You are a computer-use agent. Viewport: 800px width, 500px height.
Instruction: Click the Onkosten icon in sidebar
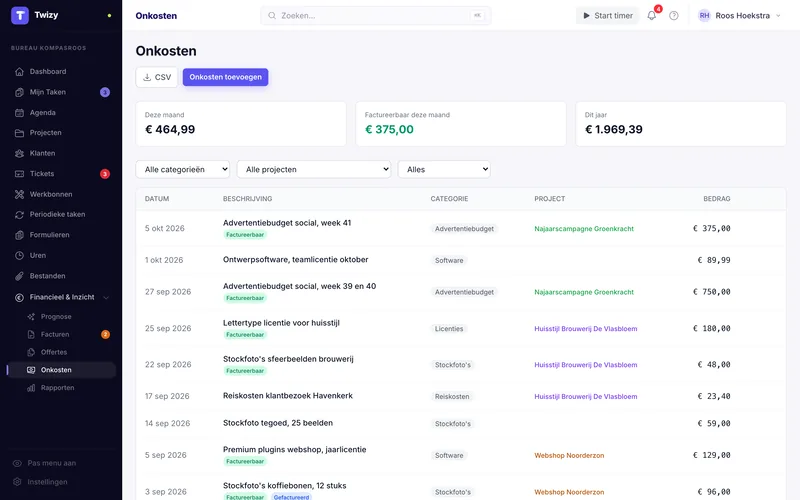tap(31, 370)
